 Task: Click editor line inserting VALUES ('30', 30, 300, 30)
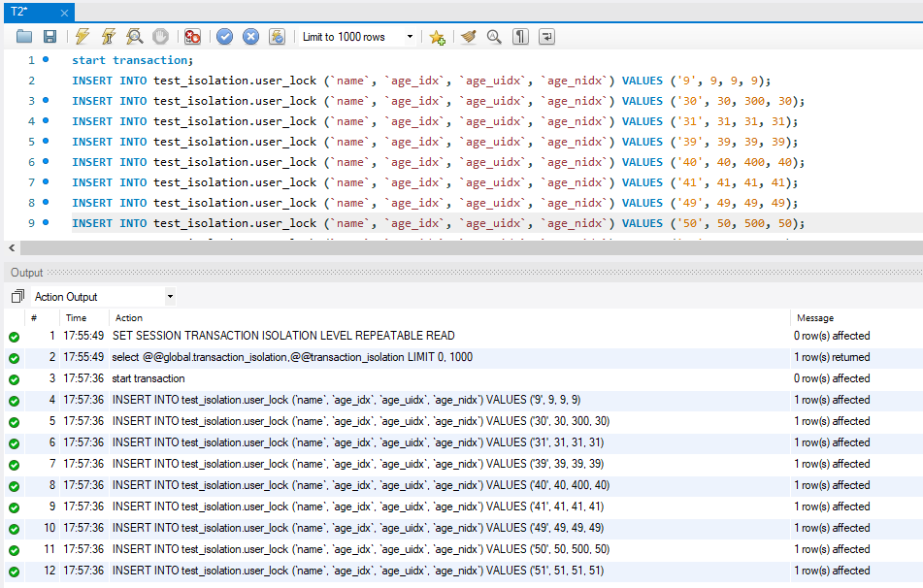(x=438, y=101)
